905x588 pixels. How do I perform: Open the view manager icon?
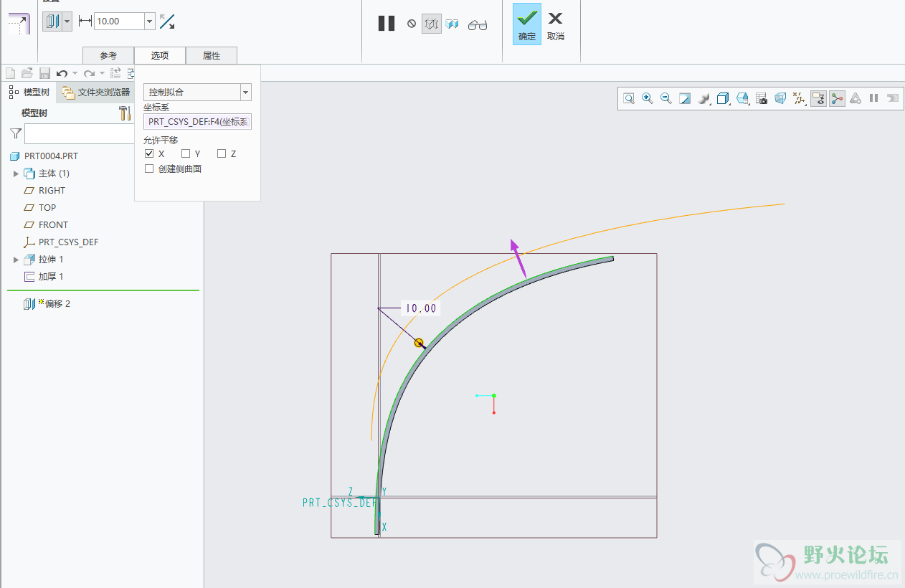[743, 98]
